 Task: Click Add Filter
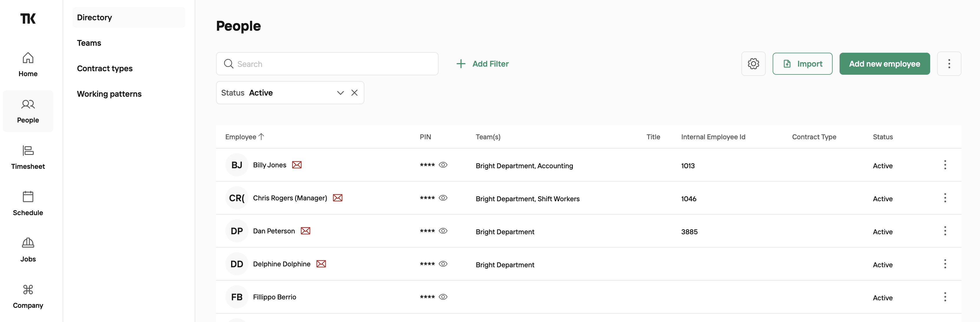point(482,64)
